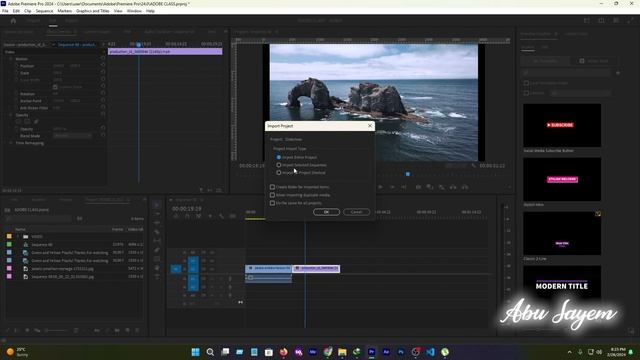Image resolution: width=640 pixels, height=360 pixels.
Task: Open the View menu
Action: pyautogui.click(x=118, y=11)
